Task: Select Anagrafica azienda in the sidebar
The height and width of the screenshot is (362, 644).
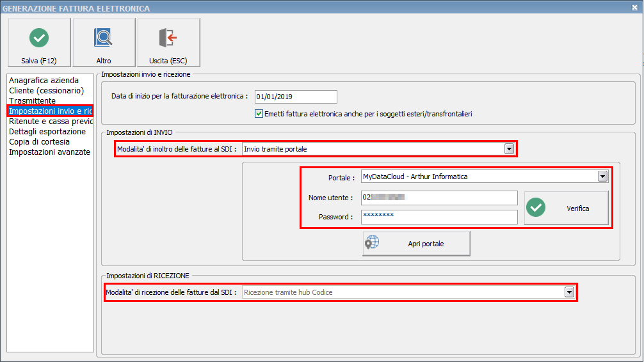Action: coord(44,81)
